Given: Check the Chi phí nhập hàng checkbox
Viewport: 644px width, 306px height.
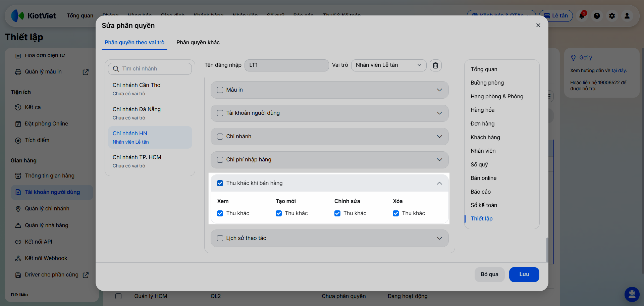Looking at the screenshot, I should click(x=220, y=160).
